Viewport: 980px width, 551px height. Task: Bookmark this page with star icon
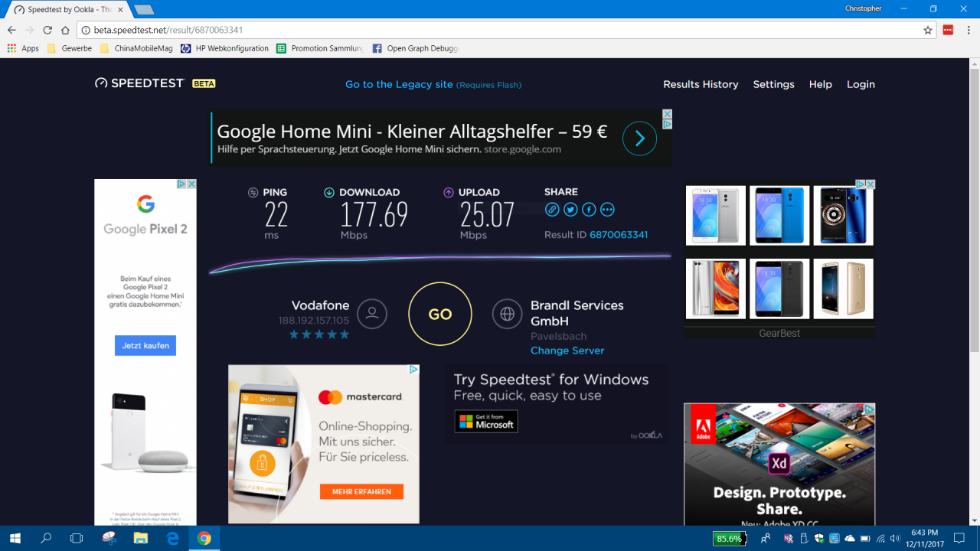tap(928, 30)
